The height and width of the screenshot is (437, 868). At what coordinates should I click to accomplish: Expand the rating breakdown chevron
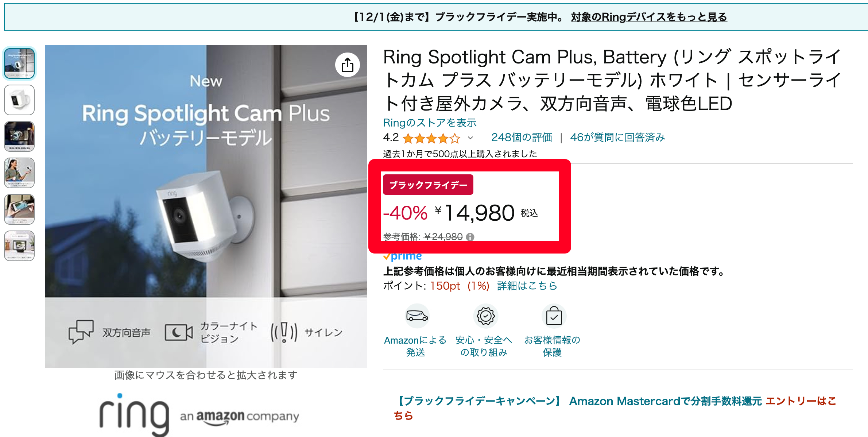pyautogui.click(x=470, y=138)
